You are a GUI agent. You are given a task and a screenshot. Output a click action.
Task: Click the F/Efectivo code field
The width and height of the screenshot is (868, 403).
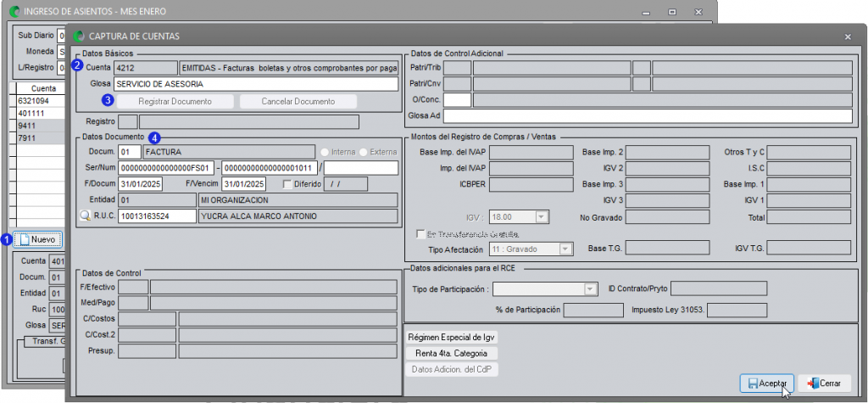tap(133, 287)
